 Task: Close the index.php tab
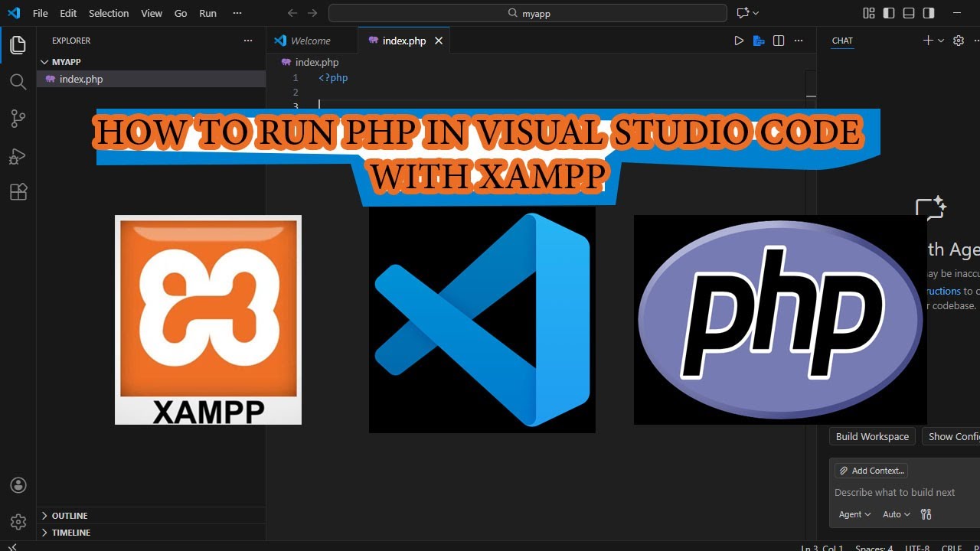[x=439, y=41]
